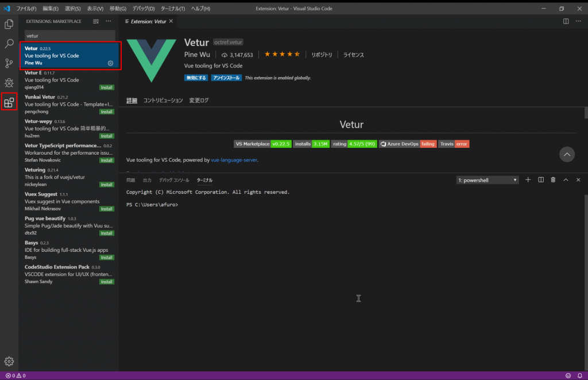Screen dimensions: 588x380
Task: Click the 無効にする button
Action: click(x=196, y=78)
